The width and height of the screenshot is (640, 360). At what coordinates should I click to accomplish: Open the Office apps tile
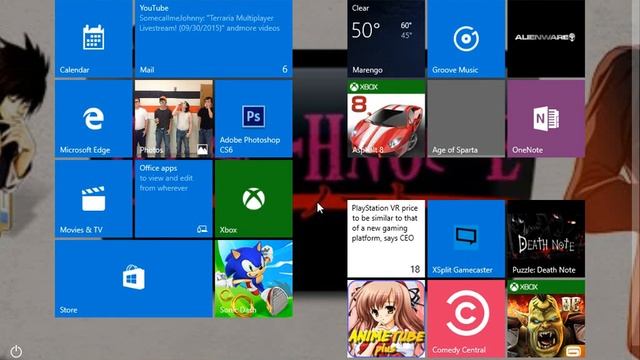tap(173, 198)
